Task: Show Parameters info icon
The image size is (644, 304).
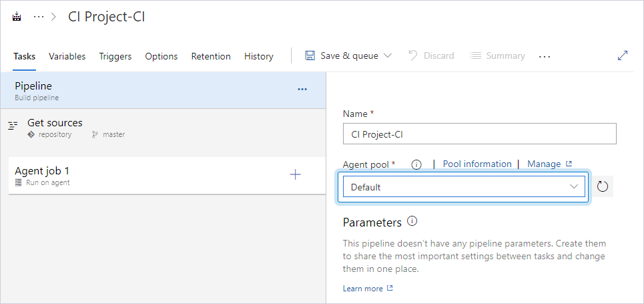Action: [x=412, y=221]
